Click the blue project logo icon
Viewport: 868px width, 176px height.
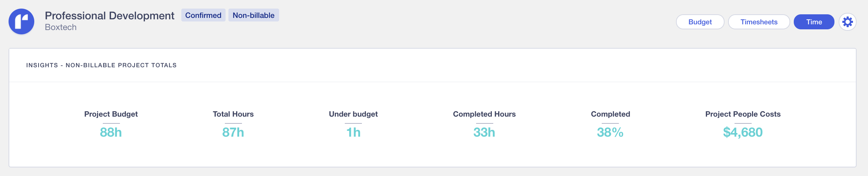21,21
